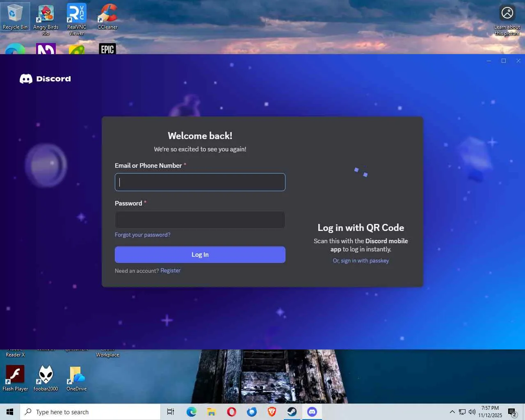Screen dimensions: 525x420
Task: Show hidden system tray icons
Action: click(x=452, y=412)
